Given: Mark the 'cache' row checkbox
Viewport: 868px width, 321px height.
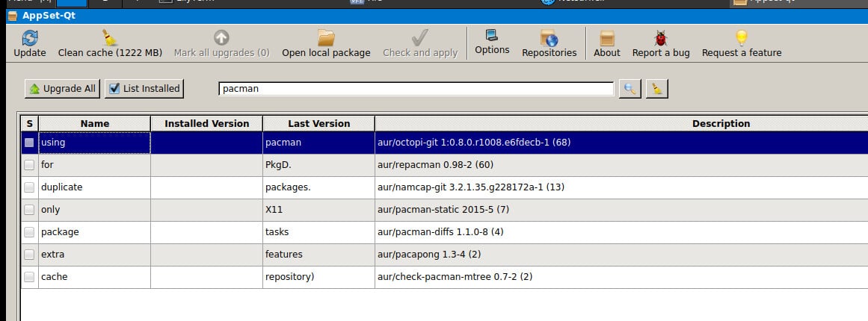Looking at the screenshot, I should (29, 277).
